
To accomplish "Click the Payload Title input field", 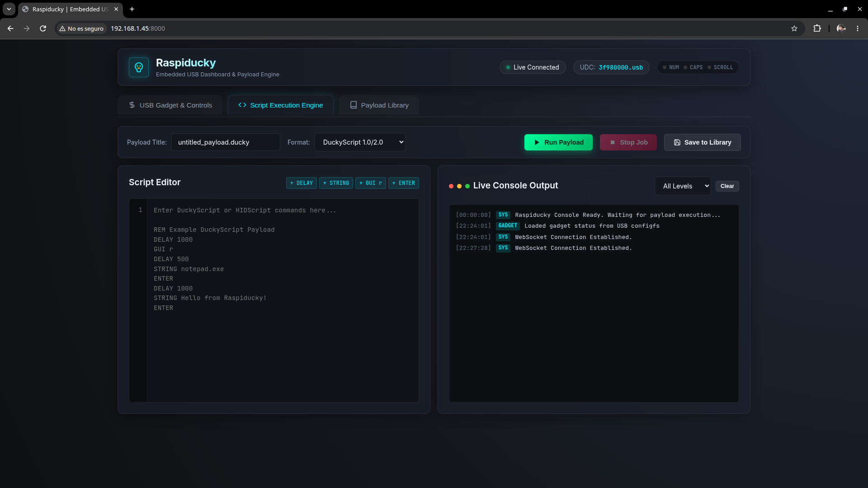I will point(226,142).
